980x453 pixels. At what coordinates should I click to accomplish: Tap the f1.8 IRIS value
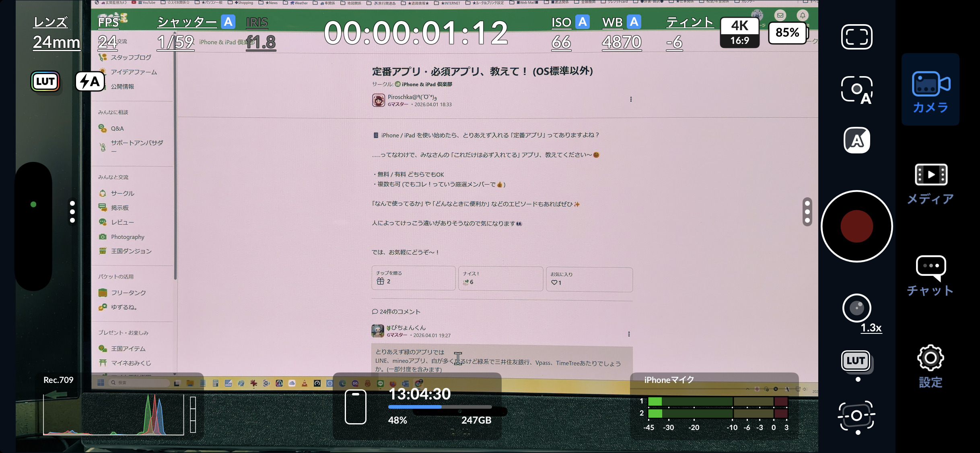261,42
